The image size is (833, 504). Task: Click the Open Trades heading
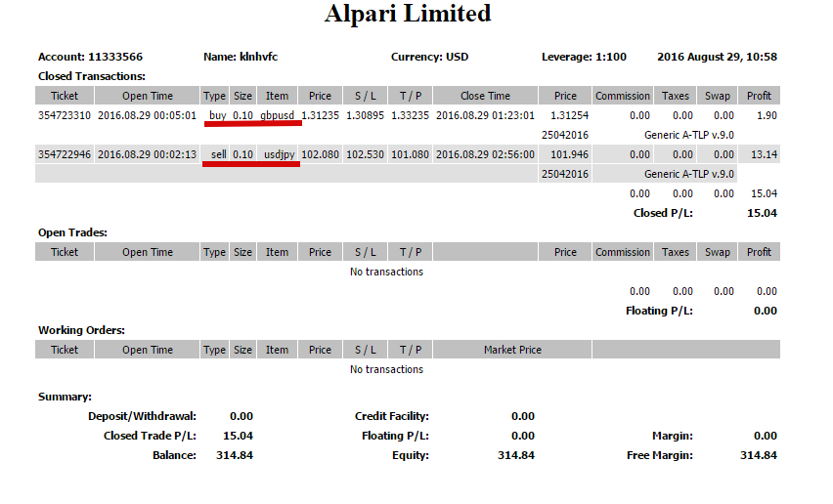tap(72, 232)
